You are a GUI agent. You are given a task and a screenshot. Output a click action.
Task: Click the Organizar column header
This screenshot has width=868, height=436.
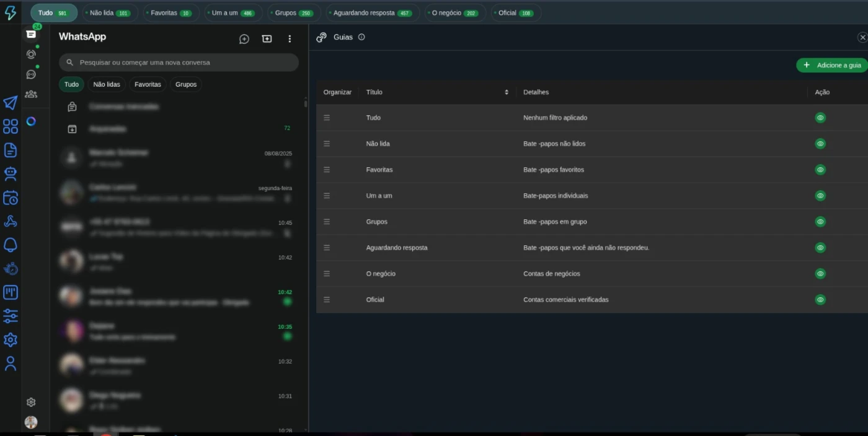pos(337,92)
